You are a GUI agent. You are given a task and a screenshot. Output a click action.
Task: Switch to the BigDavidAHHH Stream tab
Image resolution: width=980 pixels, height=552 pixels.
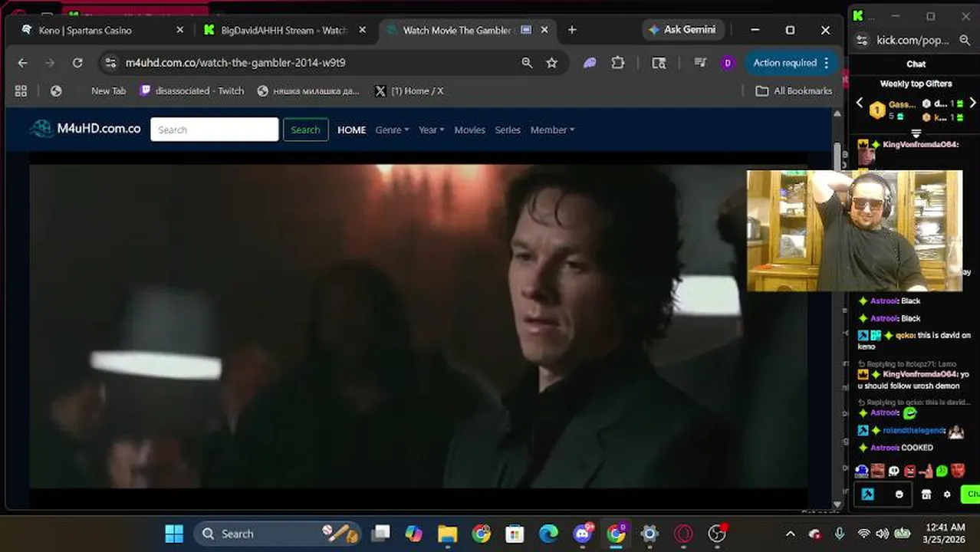point(285,30)
